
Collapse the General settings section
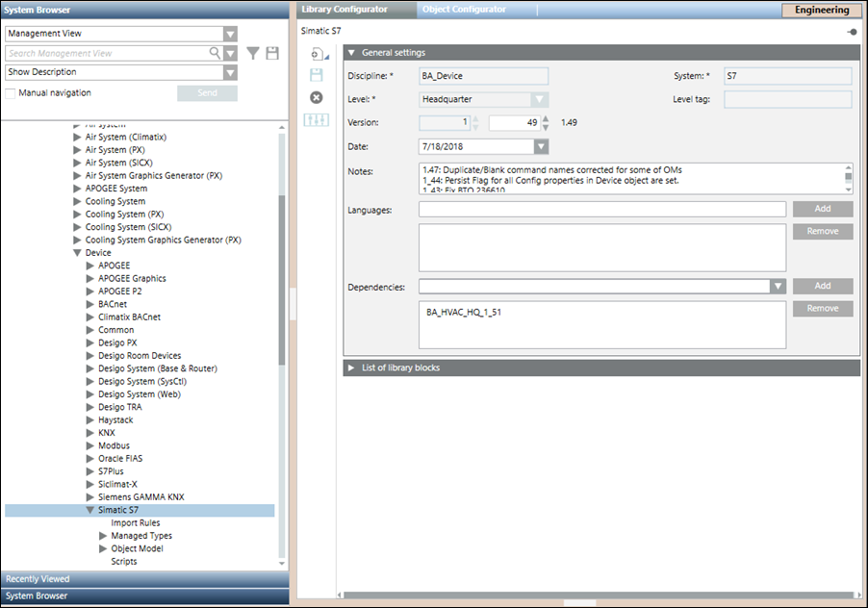tap(352, 53)
